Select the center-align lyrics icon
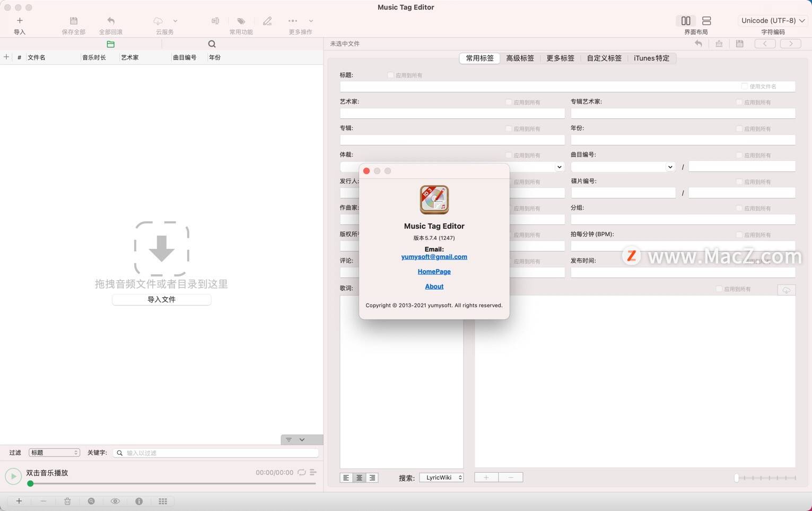The image size is (812, 511). coord(359,478)
